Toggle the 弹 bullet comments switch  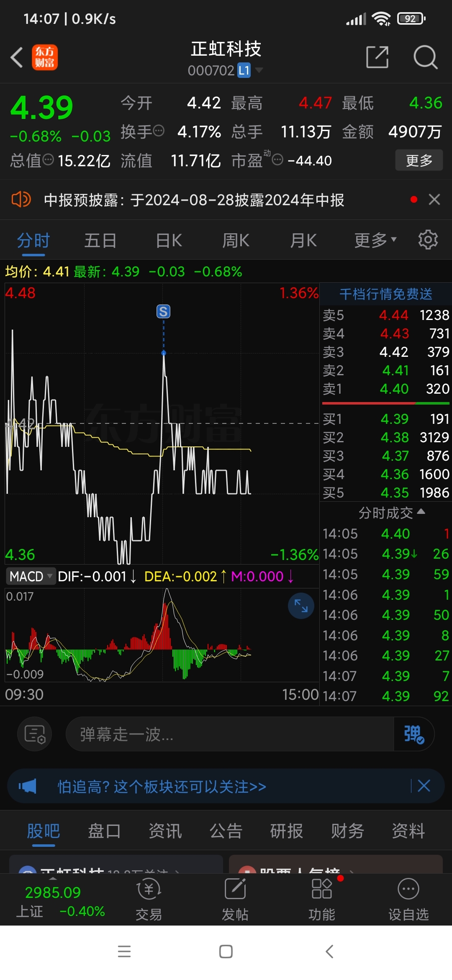pyautogui.click(x=413, y=734)
